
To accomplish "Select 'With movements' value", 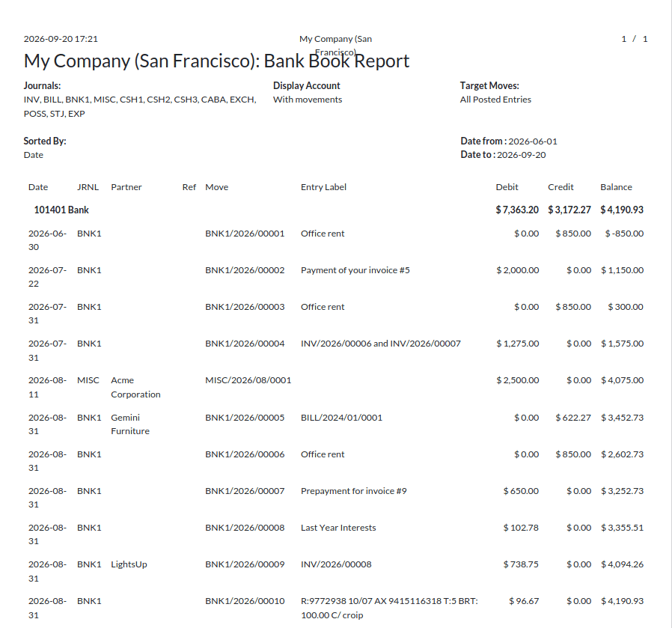I will pos(308,100).
